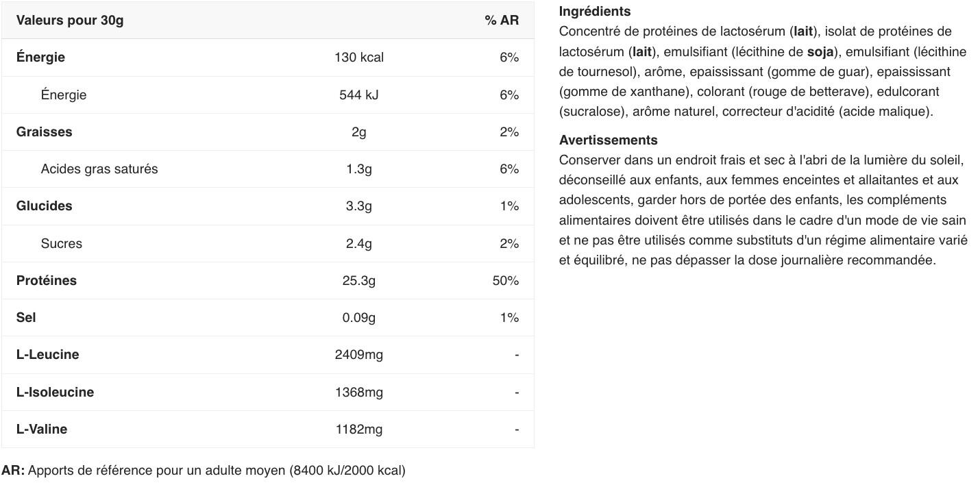980x485 pixels.
Task: Select the 50% protein reference value
Action: 505,280
